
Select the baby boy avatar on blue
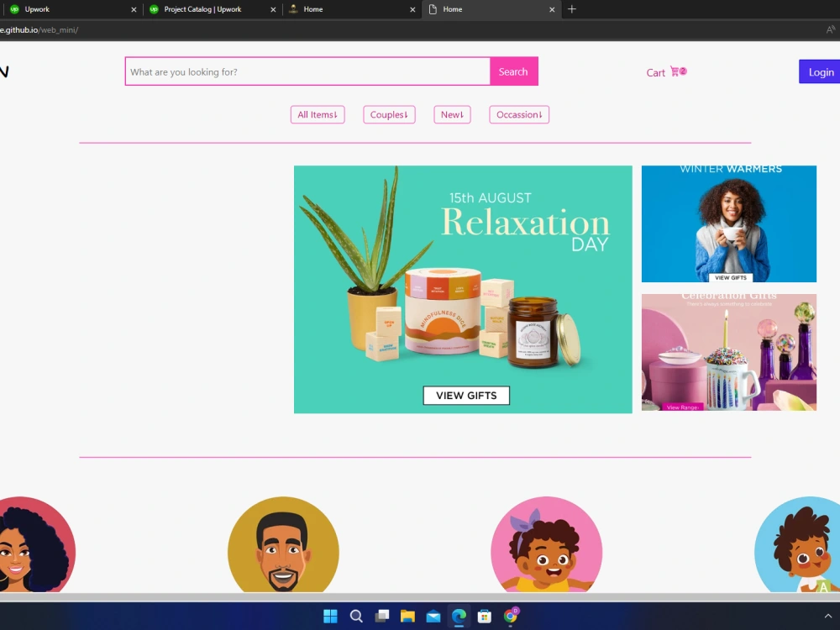pos(797,544)
